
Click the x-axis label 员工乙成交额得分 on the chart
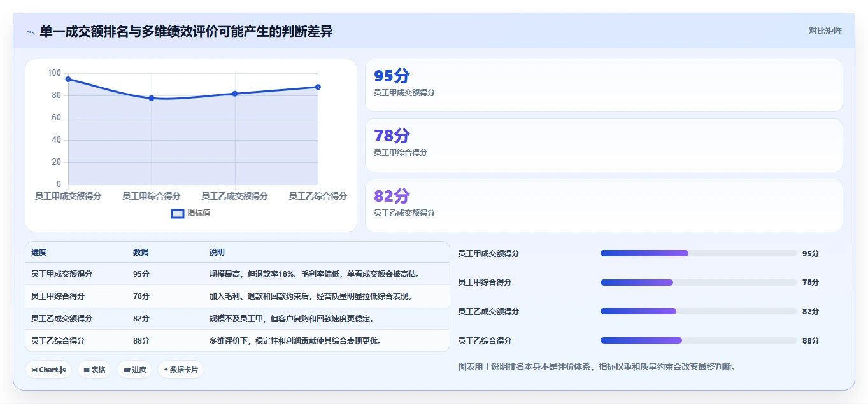pos(235,196)
